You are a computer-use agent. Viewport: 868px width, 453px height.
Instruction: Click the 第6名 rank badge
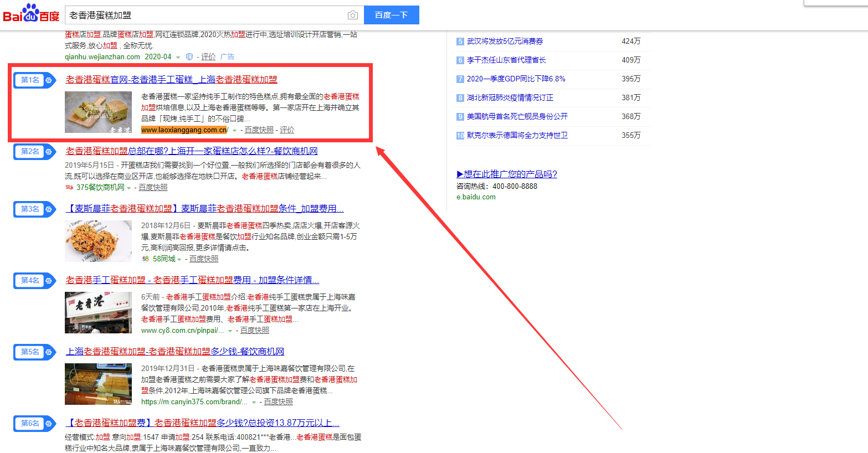tap(34, 423)
